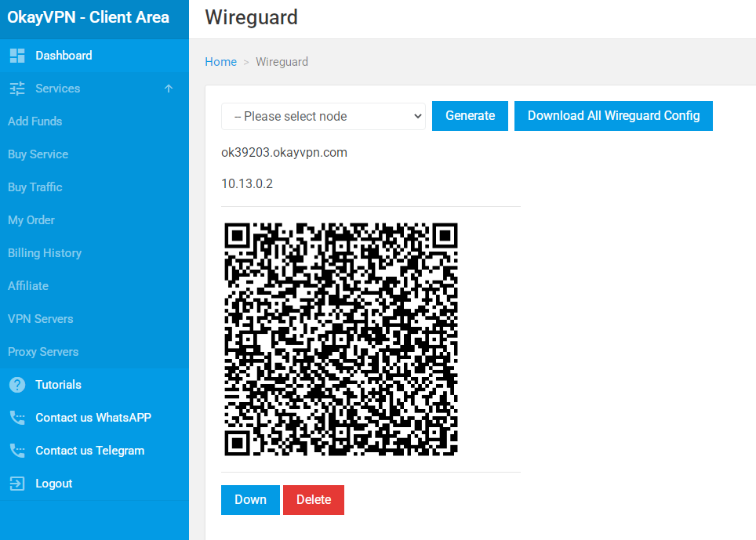The image size is (756, 540).
Task: Click the WhatsApp contact phone icon
Action: tap(16, 417)
